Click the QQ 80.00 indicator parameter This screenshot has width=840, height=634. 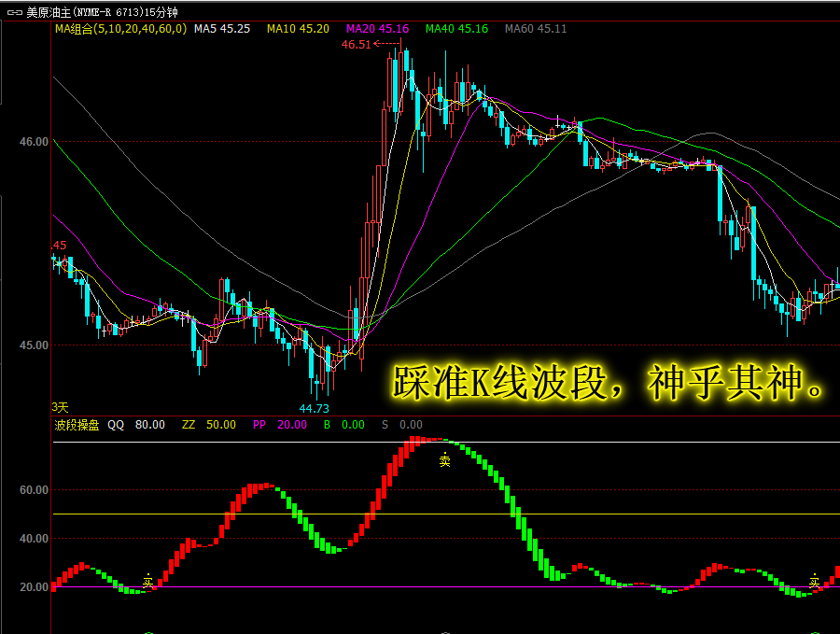(x=136, y=425)
